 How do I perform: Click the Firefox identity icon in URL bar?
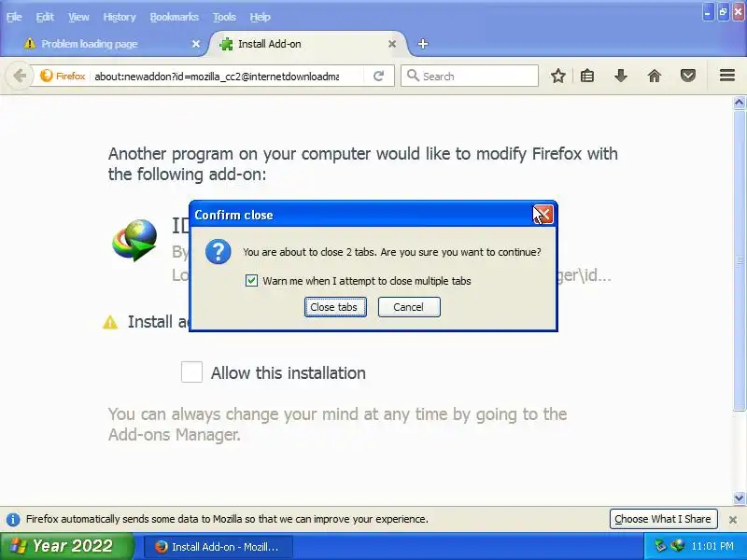pos(63,77)
